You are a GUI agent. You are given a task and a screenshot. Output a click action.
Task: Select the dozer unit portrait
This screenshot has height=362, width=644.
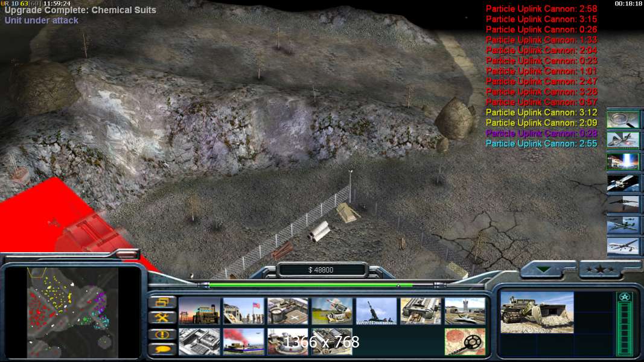click(x=537, y=313)
